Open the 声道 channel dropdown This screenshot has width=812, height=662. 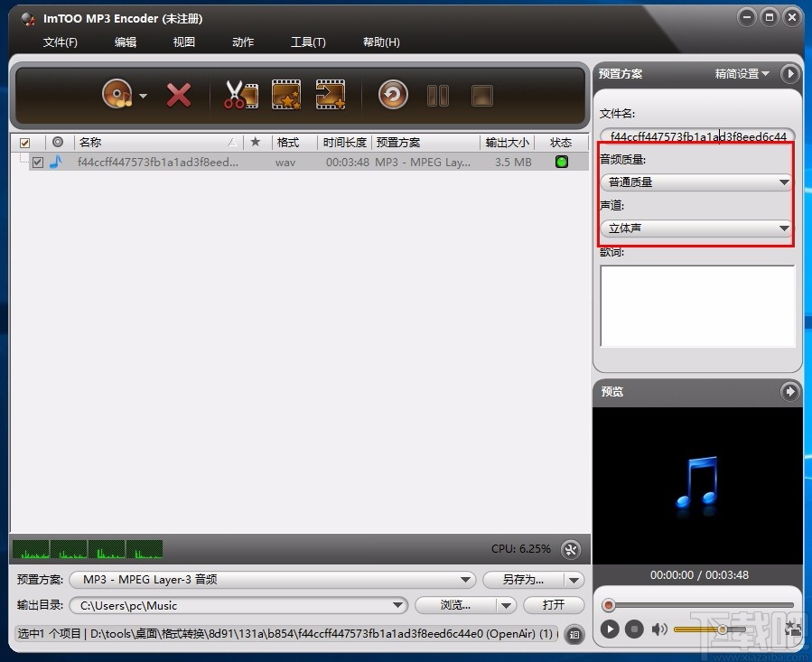pyautogui.click(x=782, y=228)
